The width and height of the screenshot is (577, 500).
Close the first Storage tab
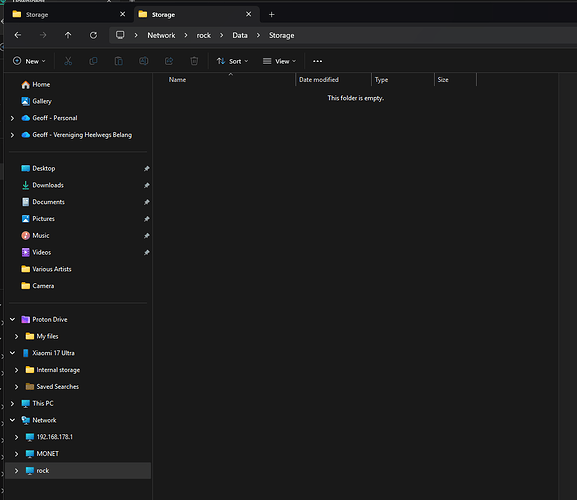[123, 14]
